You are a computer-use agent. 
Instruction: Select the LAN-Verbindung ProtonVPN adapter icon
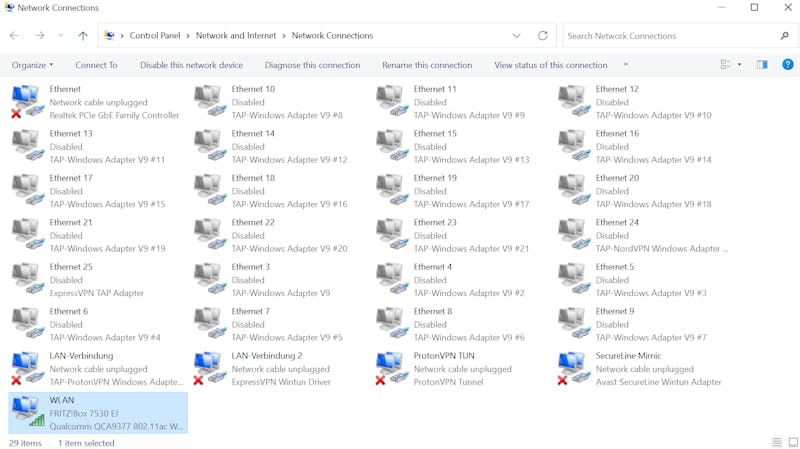[x=28, y=368]
